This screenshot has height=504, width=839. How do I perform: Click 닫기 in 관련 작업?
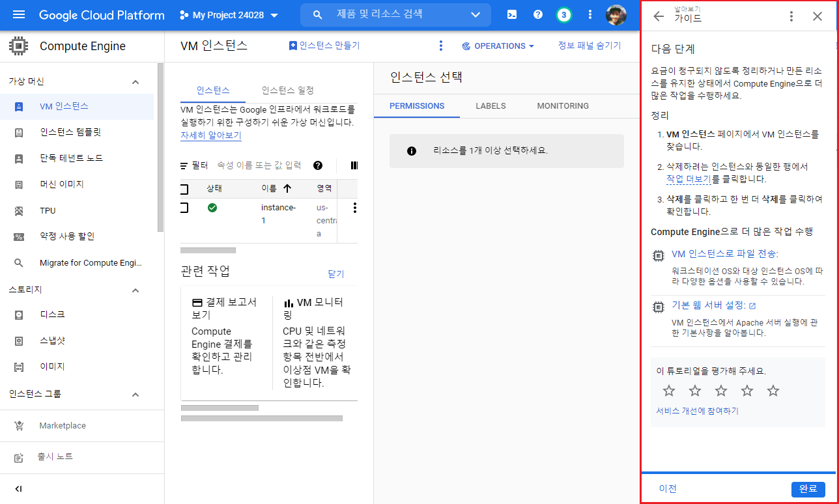click(x=336, y=274)
